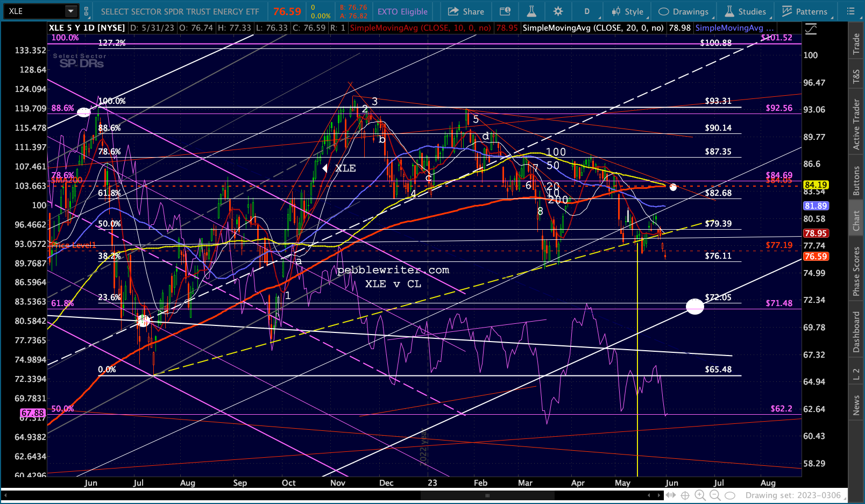Screen dimensions: 865x504
Task: Open chart settings gear icon
Action: click(x=558, y=11)
